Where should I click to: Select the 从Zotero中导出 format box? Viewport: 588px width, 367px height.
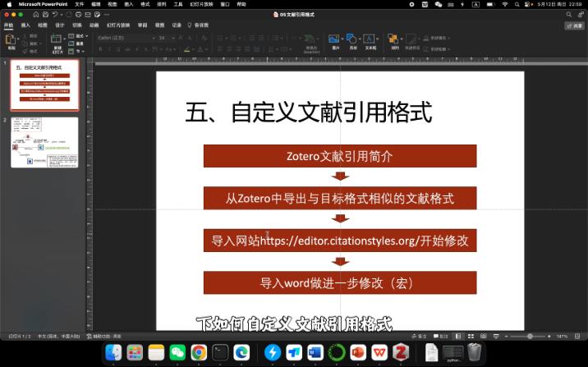[340, 198]
